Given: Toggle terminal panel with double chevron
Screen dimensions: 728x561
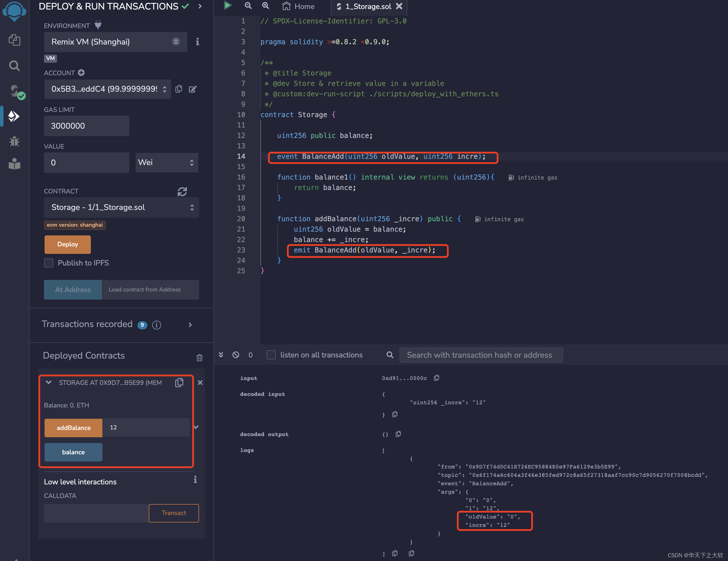Looking at the screenshot, I should (x=221, y=355).
